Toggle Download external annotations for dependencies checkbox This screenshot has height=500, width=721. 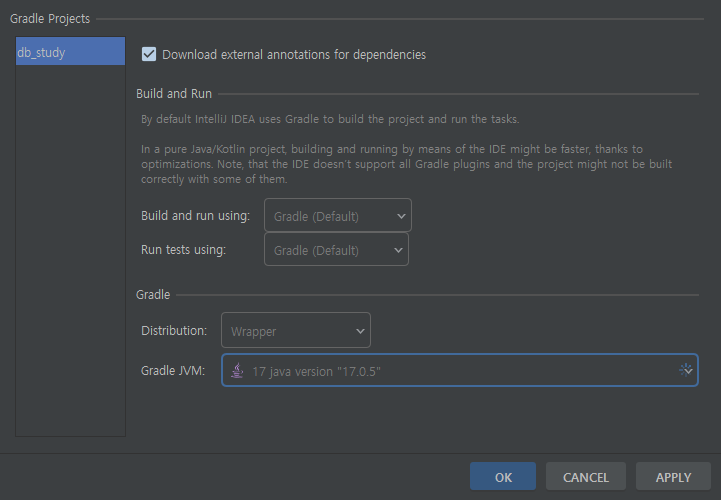[x=149, y=54]
